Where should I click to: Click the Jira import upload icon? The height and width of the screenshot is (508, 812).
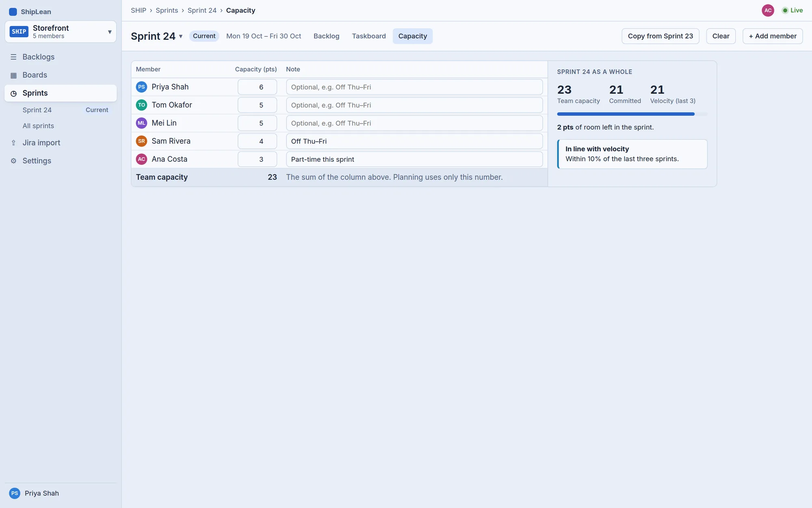[x=13, y=143]
